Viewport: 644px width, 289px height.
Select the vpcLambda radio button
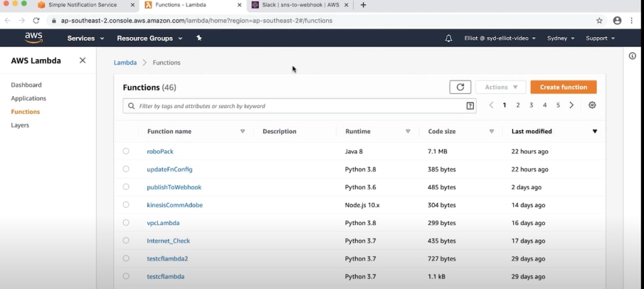click(126, 222)
